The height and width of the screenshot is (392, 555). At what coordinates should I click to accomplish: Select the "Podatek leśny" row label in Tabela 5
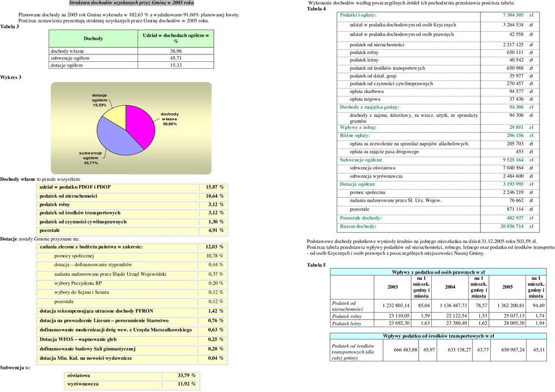click(x=346, y=324)
